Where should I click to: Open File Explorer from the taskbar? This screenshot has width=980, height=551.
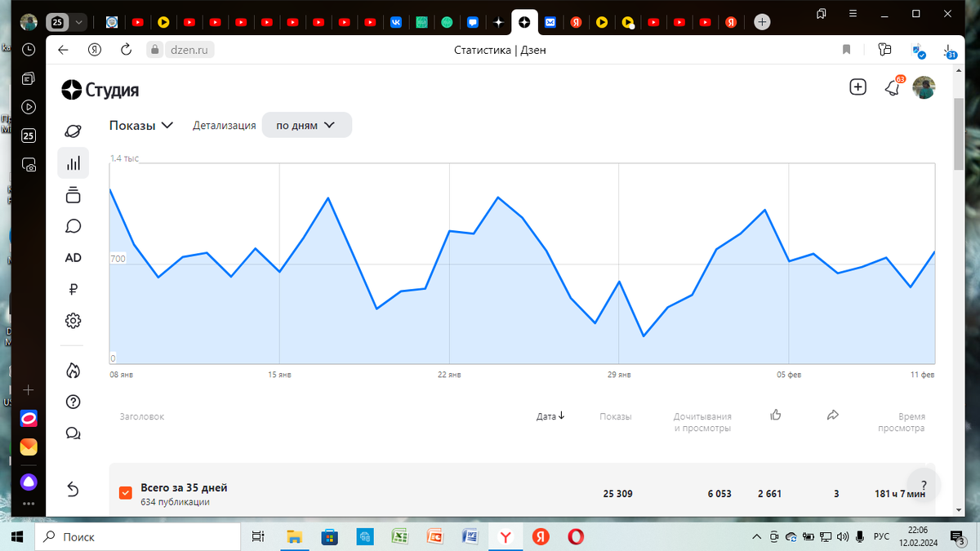click(x=295, y=536)
